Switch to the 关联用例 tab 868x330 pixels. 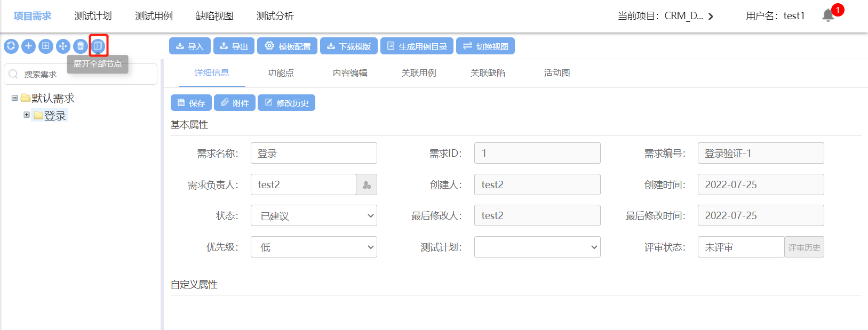pyautogui.click(x=419, y=73)
